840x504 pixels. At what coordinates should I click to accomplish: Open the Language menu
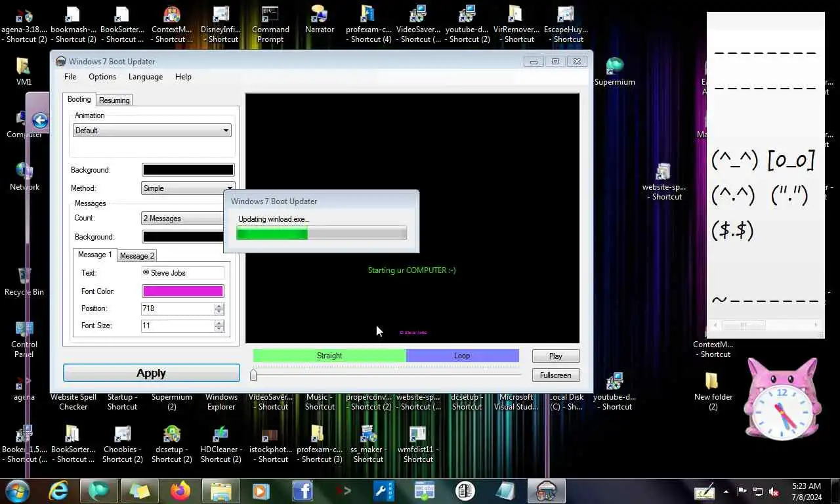pos(146,77)
